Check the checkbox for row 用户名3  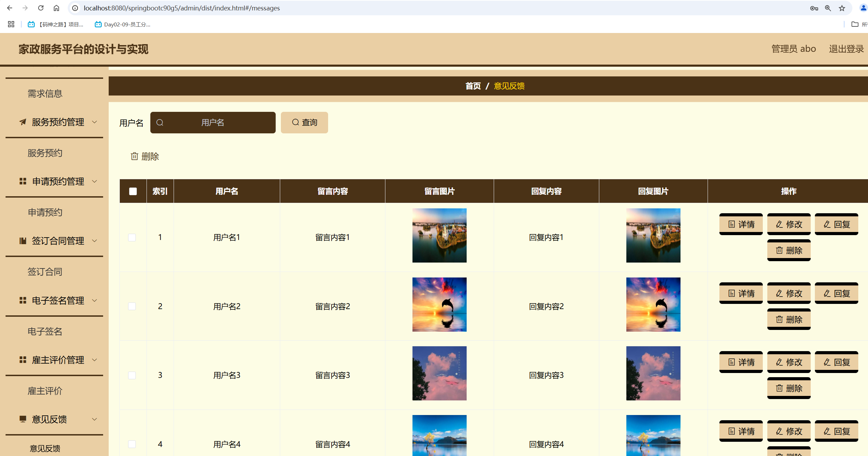[132, 375]
